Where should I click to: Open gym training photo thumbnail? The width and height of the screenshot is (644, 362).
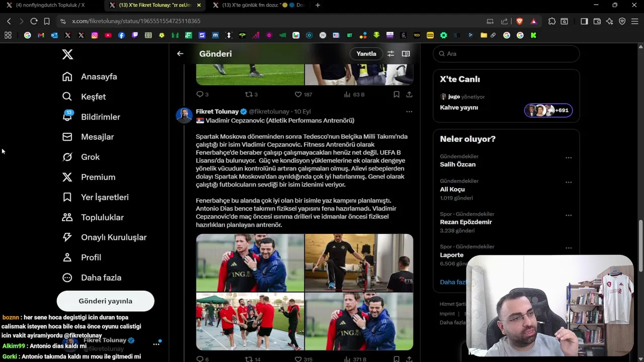tap(359, 262)
